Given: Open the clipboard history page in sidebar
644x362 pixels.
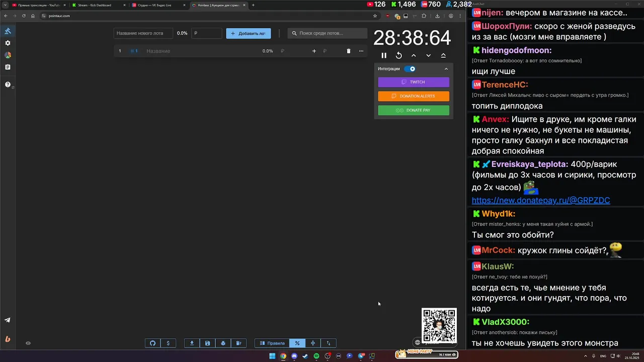Looking at the screenshot, I should click(8, 67).
